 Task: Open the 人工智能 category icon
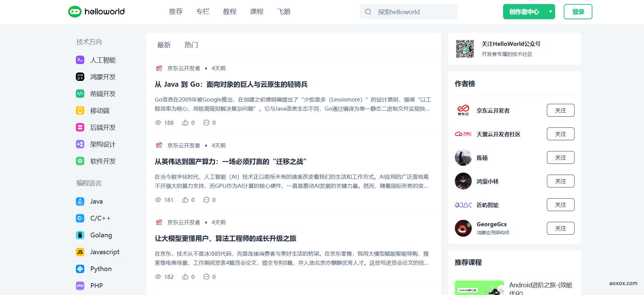(80, 60)
